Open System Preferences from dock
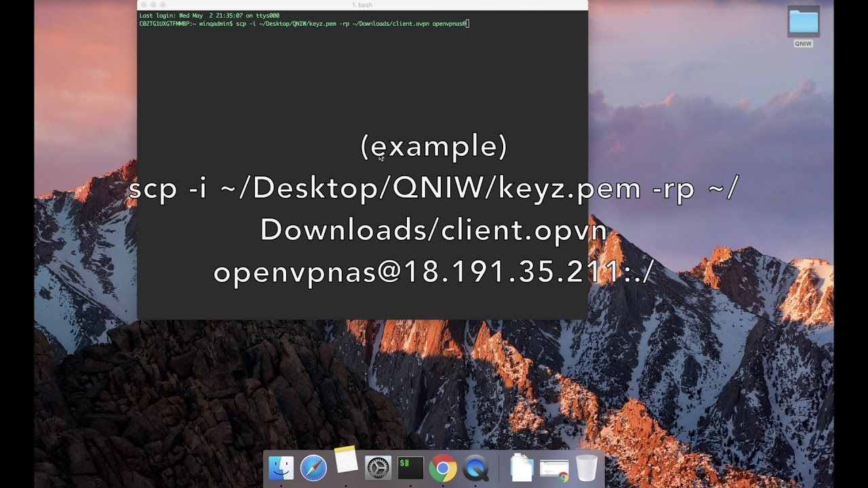 [x=378, y=468]
